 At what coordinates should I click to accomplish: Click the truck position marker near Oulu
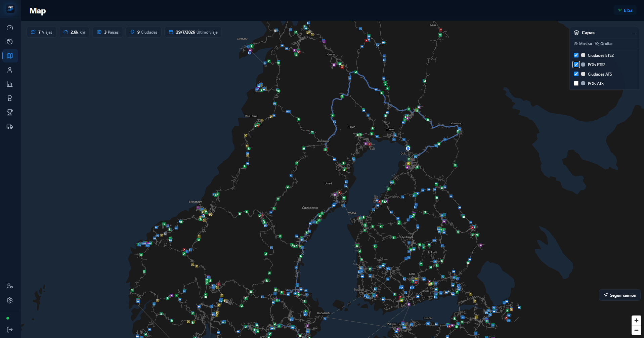click(x=408, y=148)
